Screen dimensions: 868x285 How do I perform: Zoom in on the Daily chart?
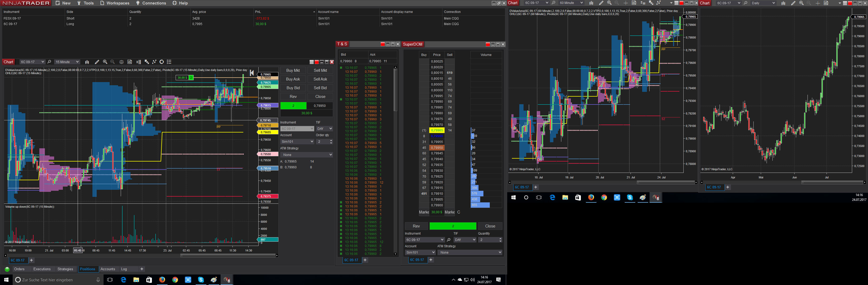[x=801, y=3]
